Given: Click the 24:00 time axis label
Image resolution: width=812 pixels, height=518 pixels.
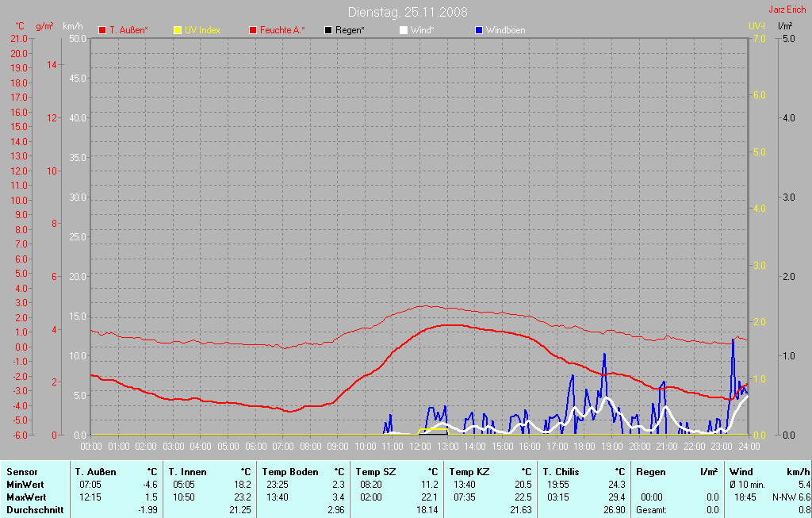Looking at the screenshot, I should tap(749, 446).
